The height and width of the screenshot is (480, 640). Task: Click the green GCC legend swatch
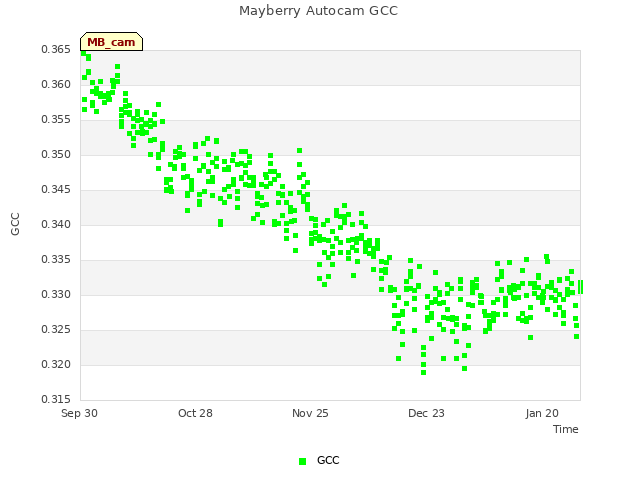pos(302,461)
